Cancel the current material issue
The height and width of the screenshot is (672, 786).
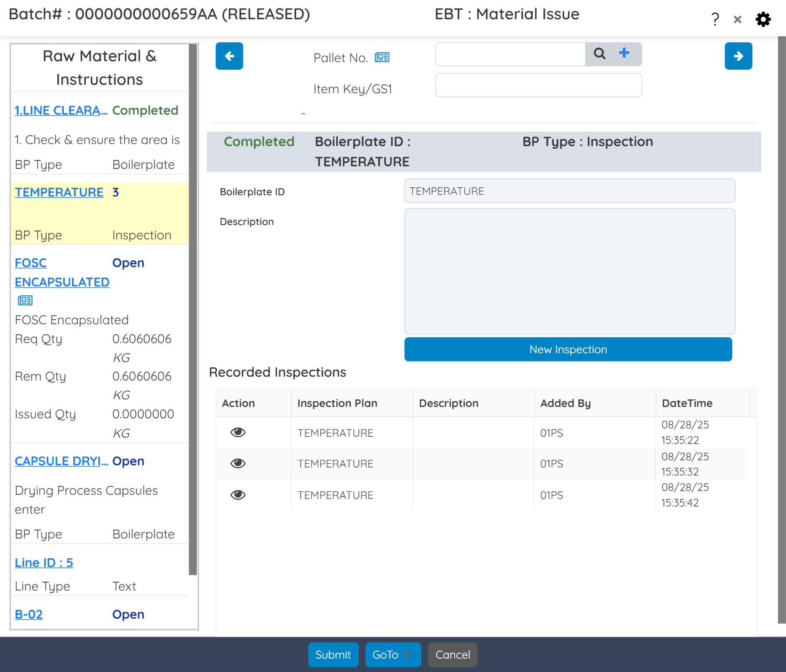(452, 654)
